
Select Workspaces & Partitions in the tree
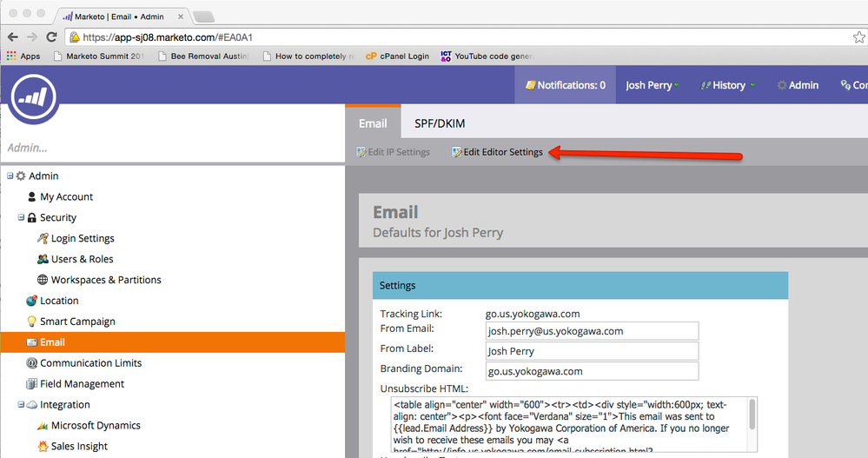[106, 280]
